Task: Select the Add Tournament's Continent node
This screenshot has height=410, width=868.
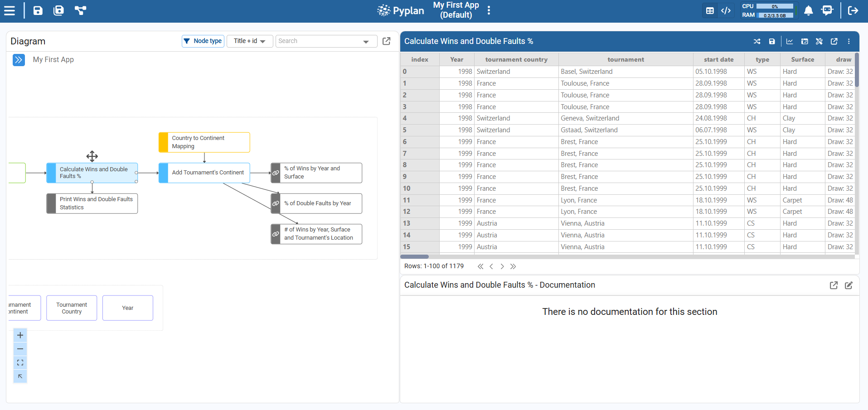Action: pos(208,173)
